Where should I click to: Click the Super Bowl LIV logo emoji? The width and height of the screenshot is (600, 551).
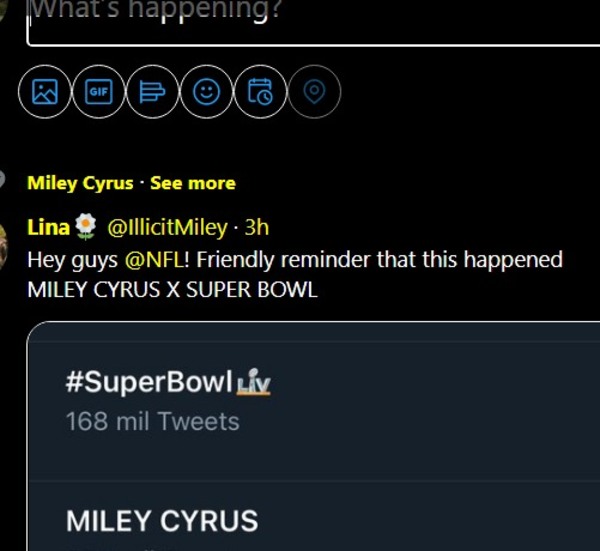tap(254, 383)
